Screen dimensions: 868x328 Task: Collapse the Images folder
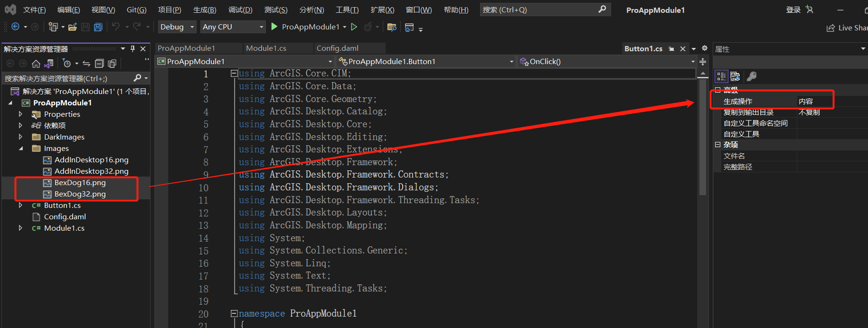[x=20, y=148]
